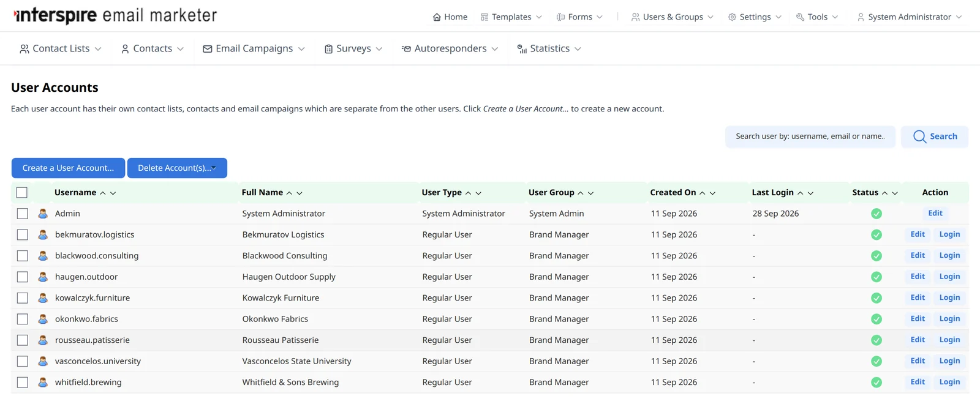Click the Templates icon in top navigation
Screen dimensions: 980x415
[484, 17]
